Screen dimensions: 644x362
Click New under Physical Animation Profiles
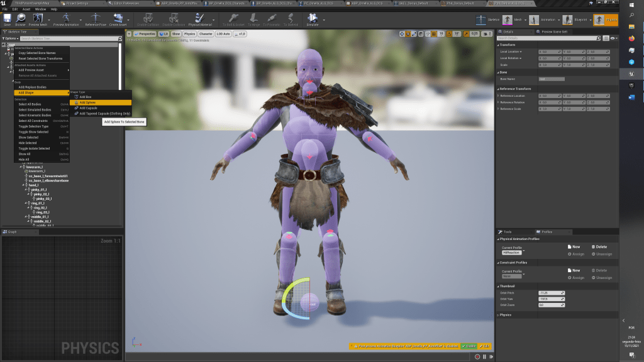[573, 247]
